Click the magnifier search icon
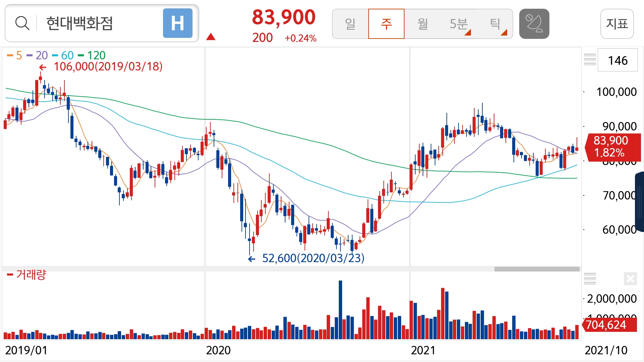 pos(22,23)
